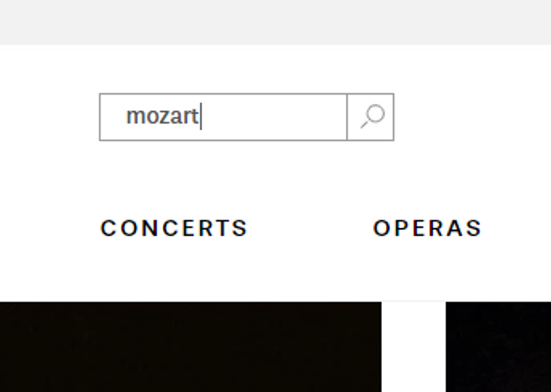Click the white gap between the dark images
This screenshot has height=392, width=551.
(414, 347)
